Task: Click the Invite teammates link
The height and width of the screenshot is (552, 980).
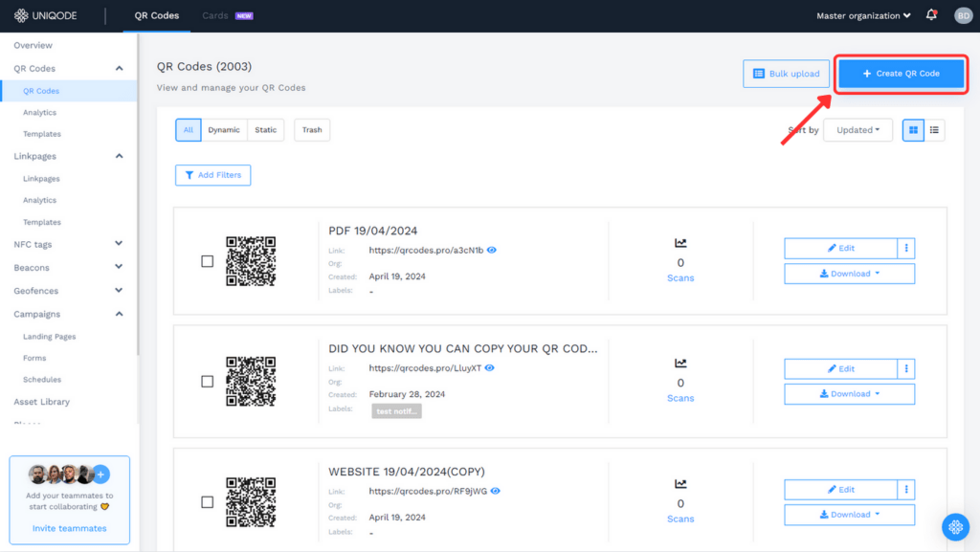Action: click(x=69, y=527)
